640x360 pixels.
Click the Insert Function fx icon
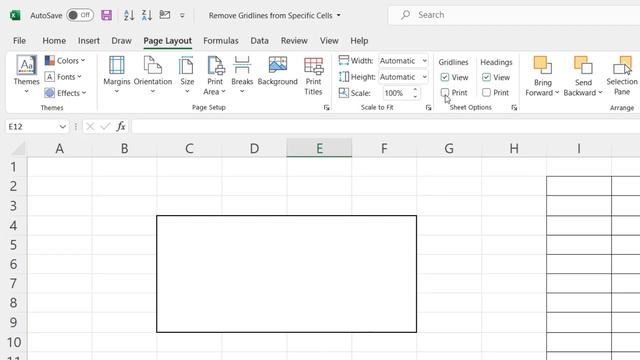(x=121, y=127)
